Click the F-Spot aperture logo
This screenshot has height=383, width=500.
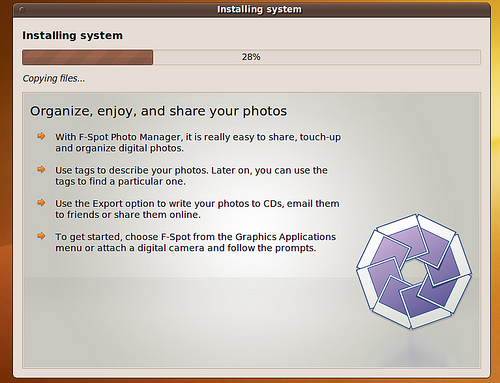coord(414,271)
